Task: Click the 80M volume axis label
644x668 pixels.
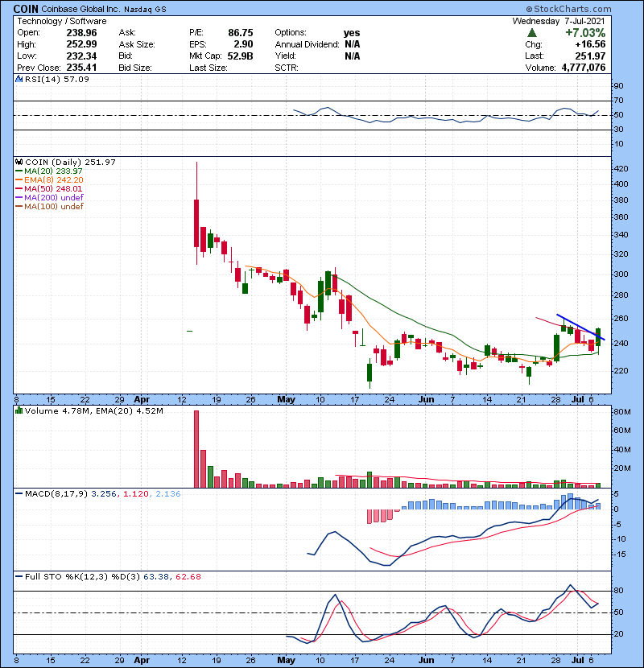Action: tap(621, 411)
